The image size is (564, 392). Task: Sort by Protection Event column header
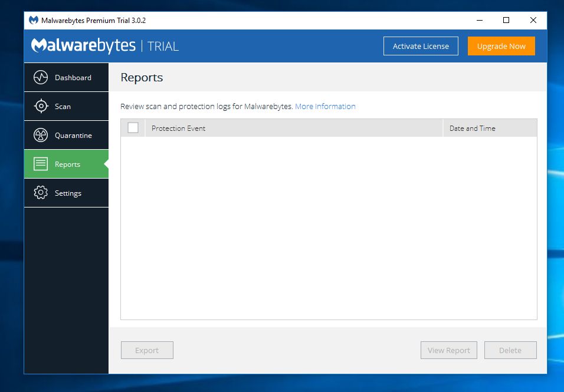click(x=294, y=129)
